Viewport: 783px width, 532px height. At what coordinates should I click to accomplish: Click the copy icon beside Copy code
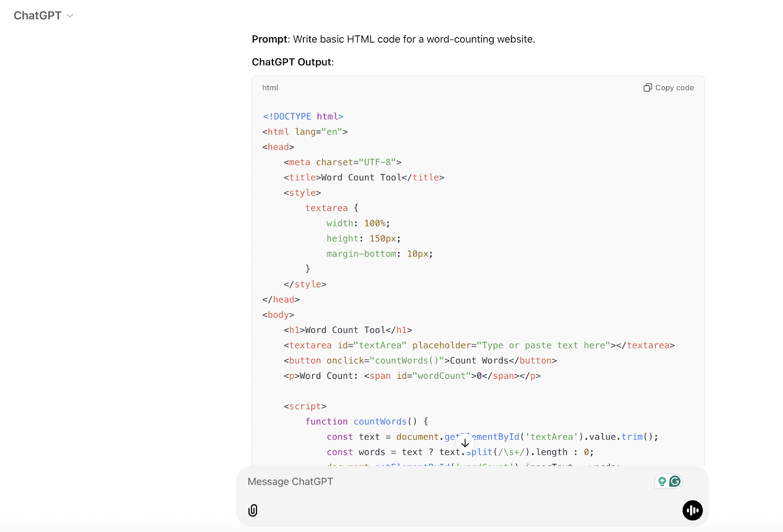(x=647, y=87)
